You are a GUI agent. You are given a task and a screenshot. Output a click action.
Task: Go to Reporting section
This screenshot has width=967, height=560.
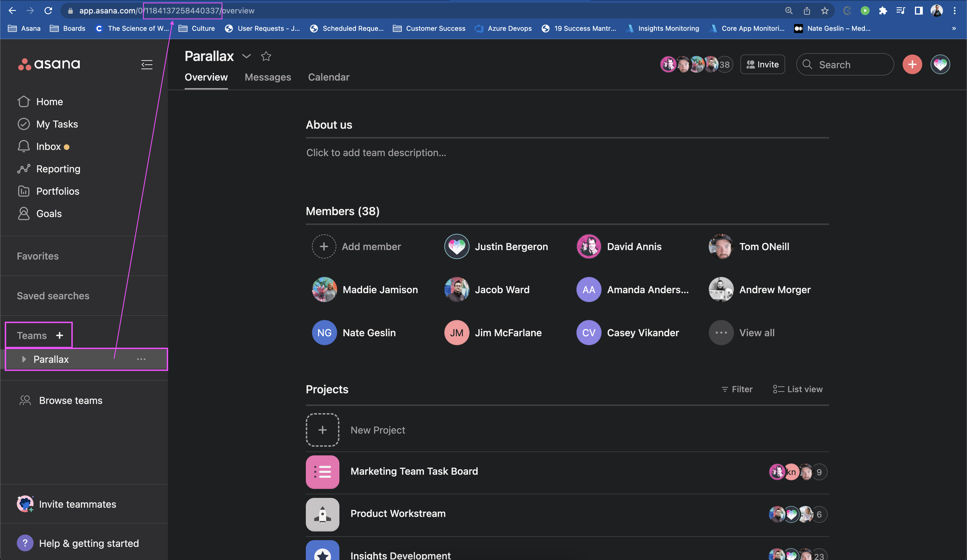pyautogui.click(x=49, y=169)
